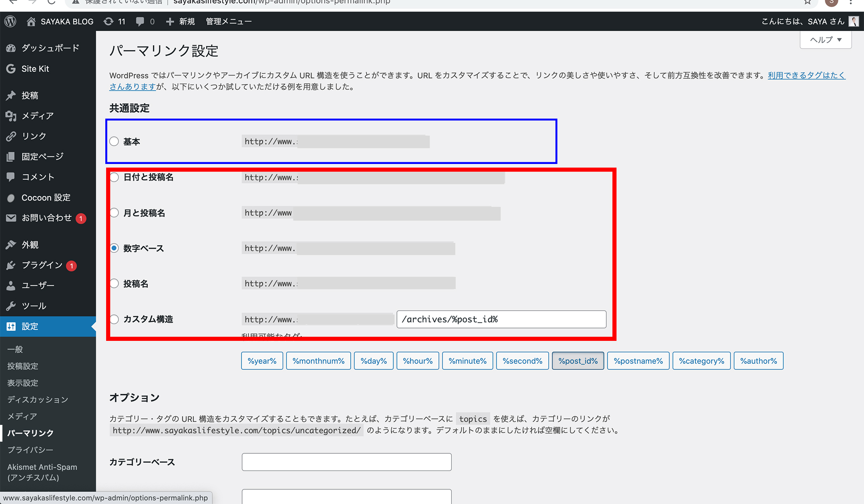864x504 pixels.
Task: Click the コメント speech bubble icon
Action: [11, 177]
